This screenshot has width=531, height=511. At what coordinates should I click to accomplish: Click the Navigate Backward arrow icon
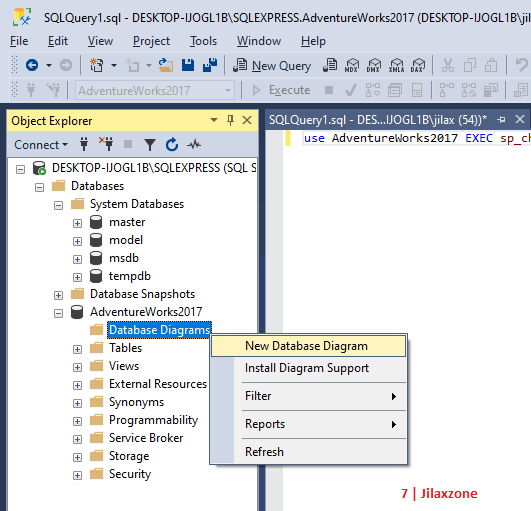(x=32, y=65)
